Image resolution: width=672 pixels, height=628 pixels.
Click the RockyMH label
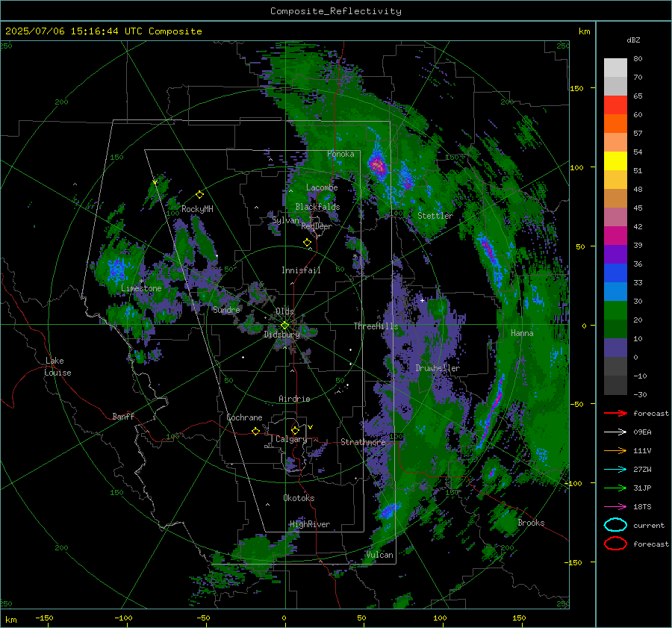197,209
